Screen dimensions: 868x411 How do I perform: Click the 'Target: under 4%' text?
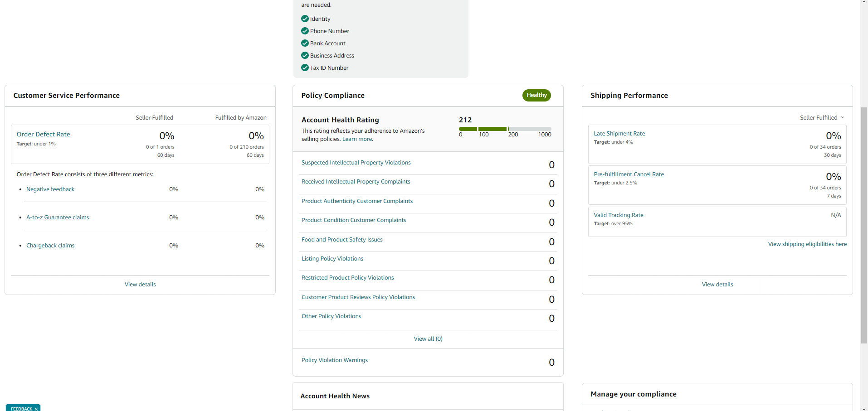[613, 142]
